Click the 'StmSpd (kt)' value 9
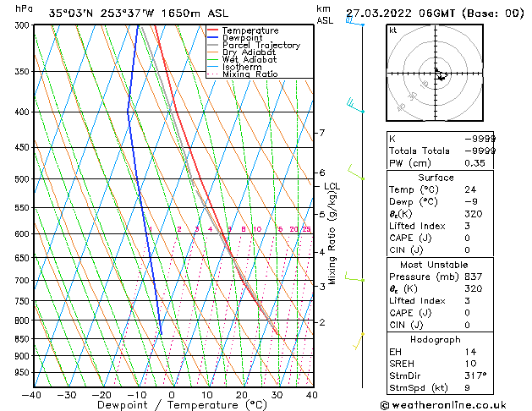The image size is (532, 411). coord(467,387)
